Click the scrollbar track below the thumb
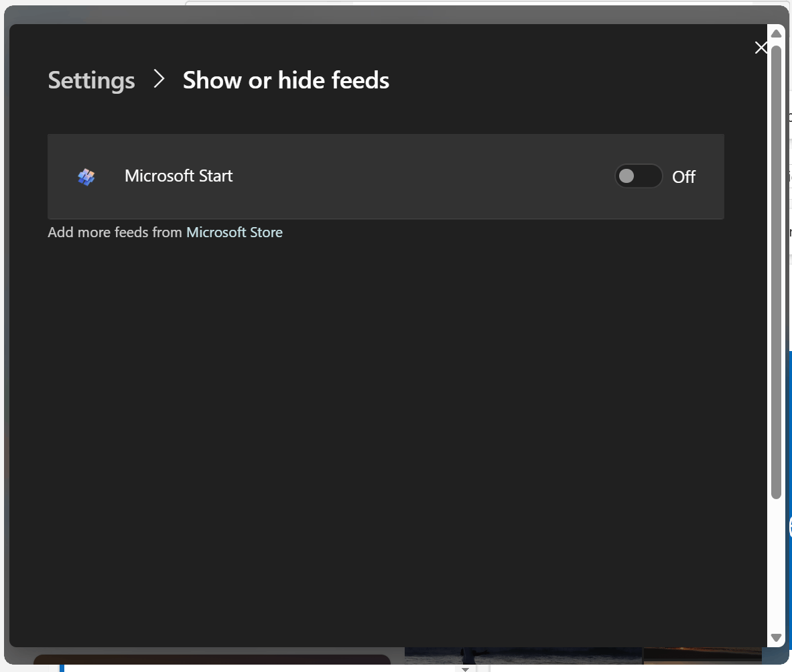 click(777, 565)
